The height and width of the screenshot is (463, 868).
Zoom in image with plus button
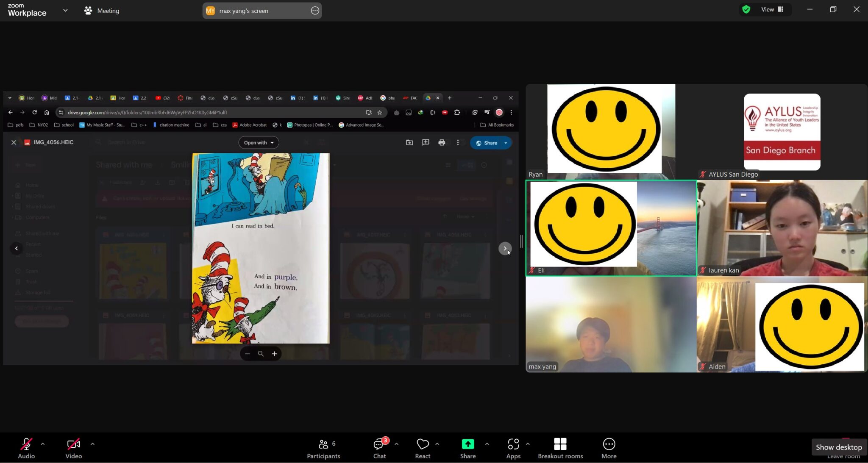point(274,354)
